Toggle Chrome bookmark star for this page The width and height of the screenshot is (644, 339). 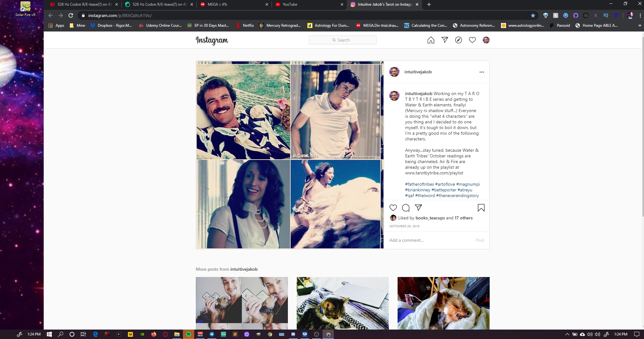pos(533,15)
